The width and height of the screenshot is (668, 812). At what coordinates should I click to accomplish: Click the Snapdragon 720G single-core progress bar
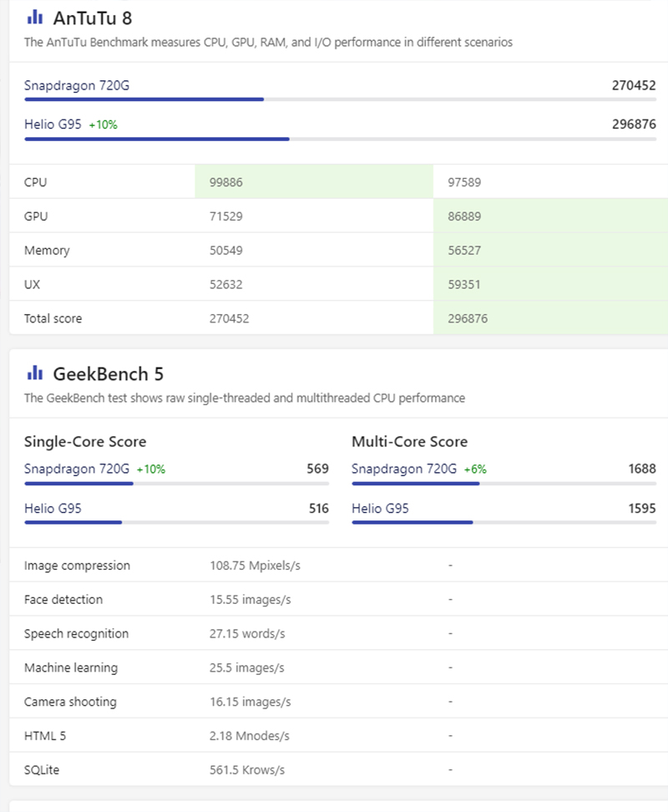[176, 483]
